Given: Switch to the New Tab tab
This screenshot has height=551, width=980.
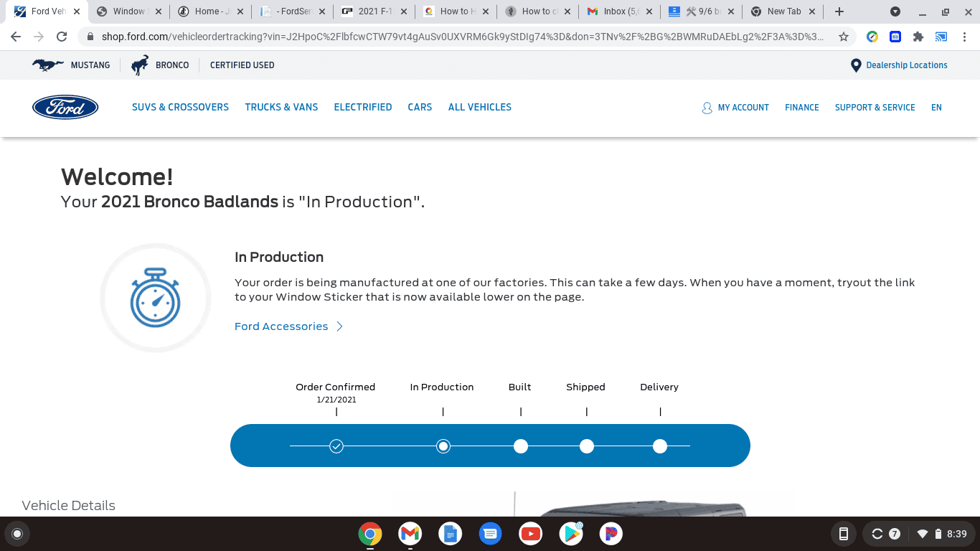Looking at the screenshot, I should (x=783, y=11).
